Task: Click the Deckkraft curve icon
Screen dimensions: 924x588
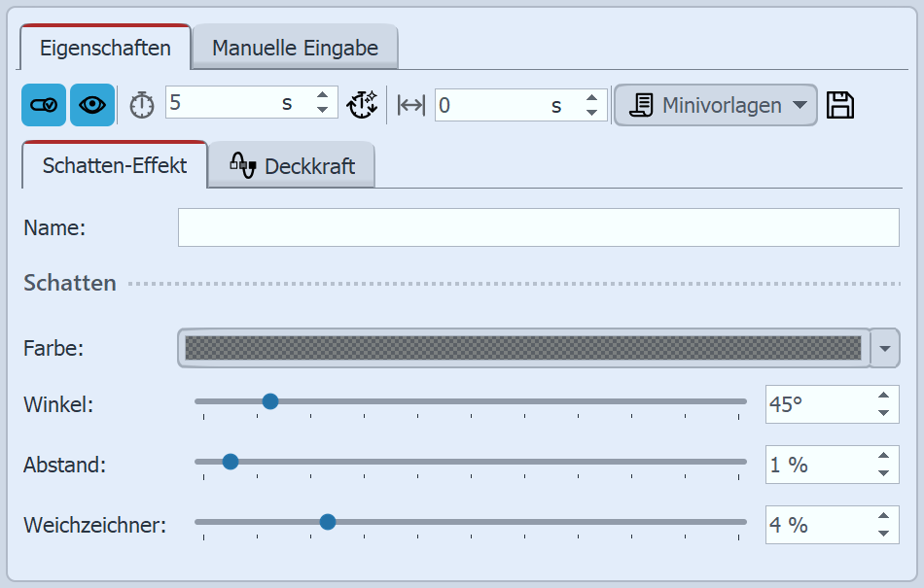Action: [x=242, y=165]
